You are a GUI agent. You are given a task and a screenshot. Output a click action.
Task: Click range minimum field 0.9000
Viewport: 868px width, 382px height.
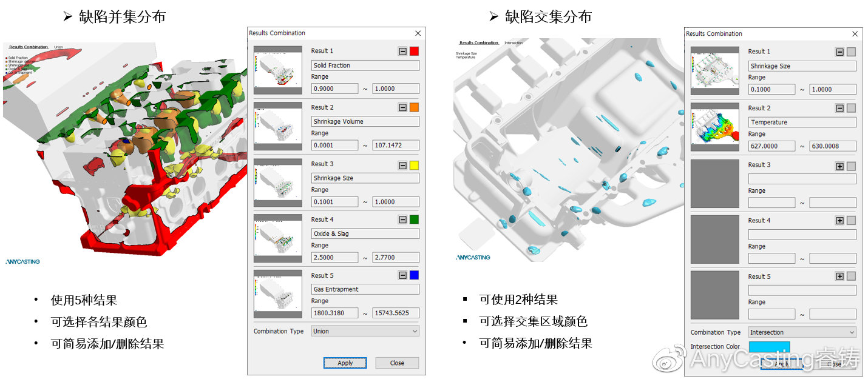[334, 89]
